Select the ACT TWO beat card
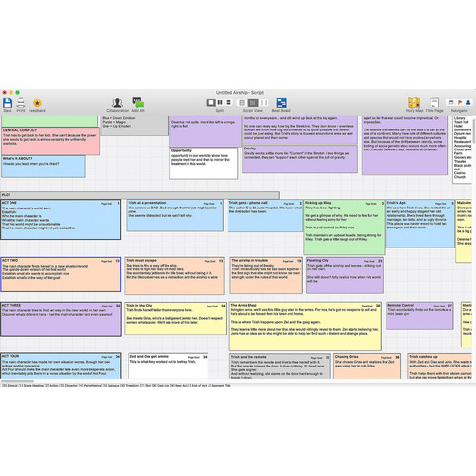Image resolution: width=476 pixels, height=476 pixels. (61, 274)
